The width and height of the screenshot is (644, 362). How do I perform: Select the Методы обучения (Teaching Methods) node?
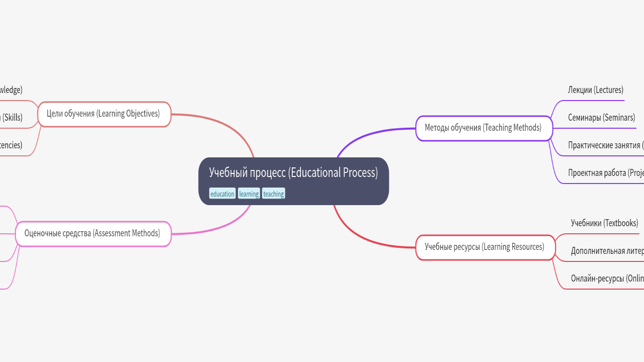(x=484, y=128)
